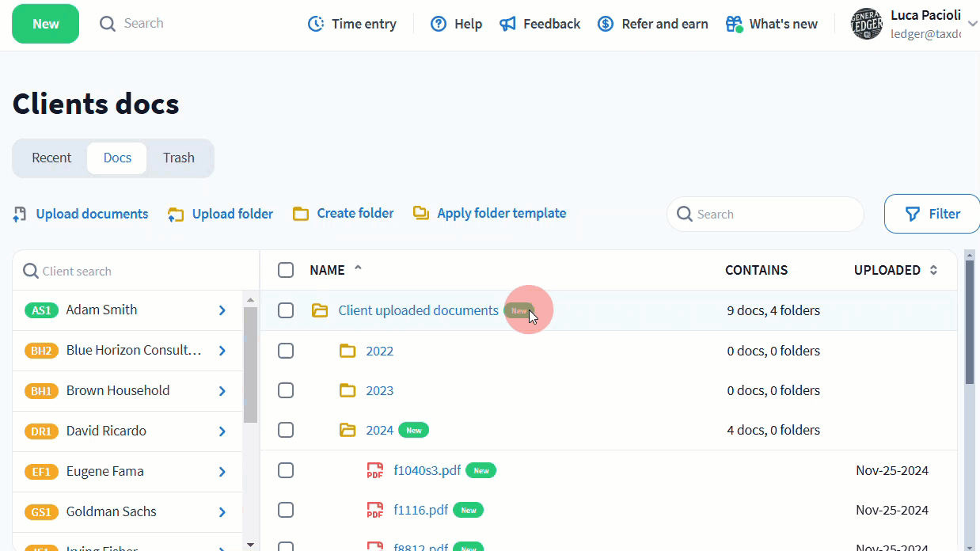980x551 pixels.
Task: Toggle the select-all checkbox in header
Action: 286,270
